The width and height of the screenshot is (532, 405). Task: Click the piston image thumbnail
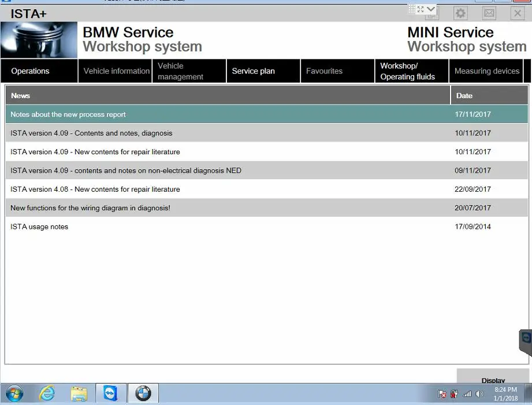pyautogui.click(x=39, y=40)
